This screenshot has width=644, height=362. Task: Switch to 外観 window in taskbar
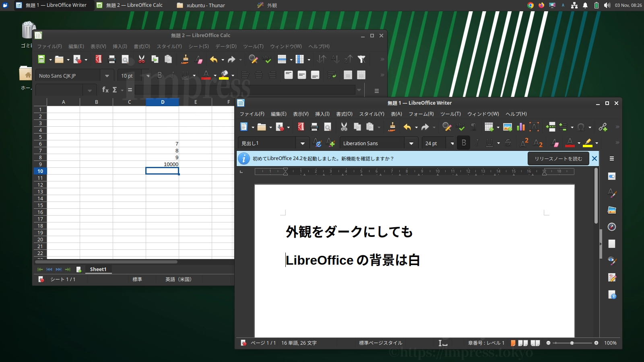tap(267, 5)
